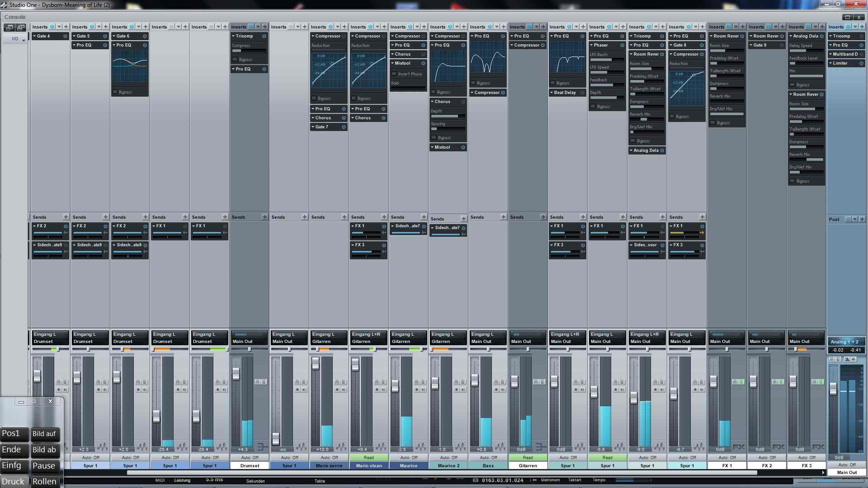Viewport: 868px width, 488px height.
Task: Click the narrow console view icon
Action: [9, 28]
